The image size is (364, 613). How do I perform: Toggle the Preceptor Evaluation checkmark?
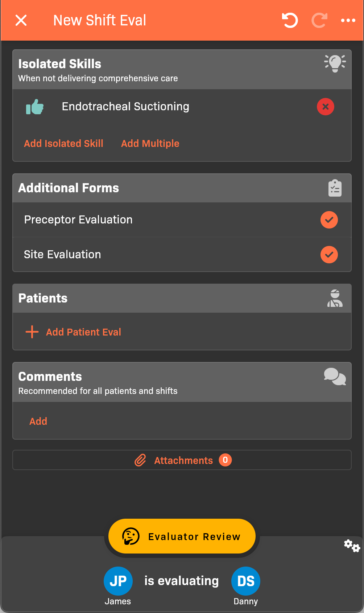(329, 220)
